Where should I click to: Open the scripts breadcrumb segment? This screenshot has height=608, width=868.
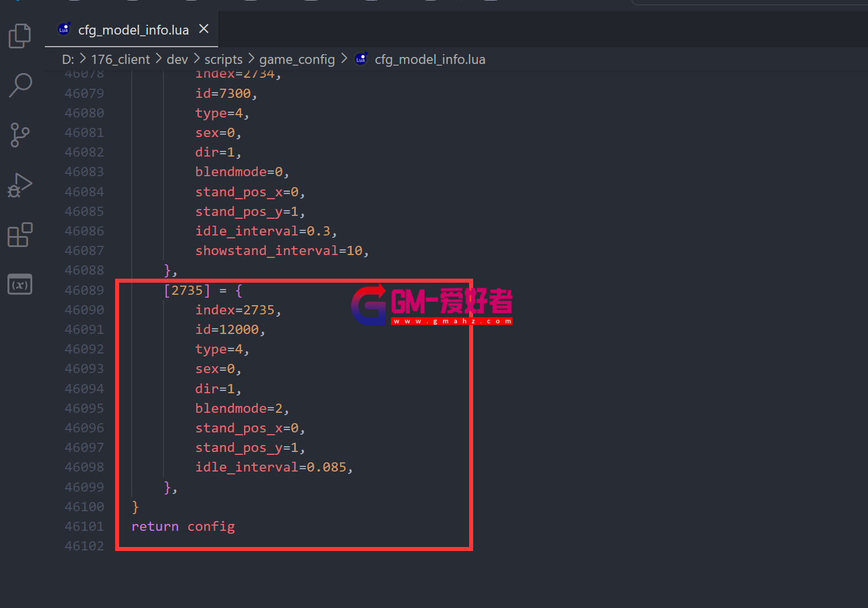click(x=223, y=59)
